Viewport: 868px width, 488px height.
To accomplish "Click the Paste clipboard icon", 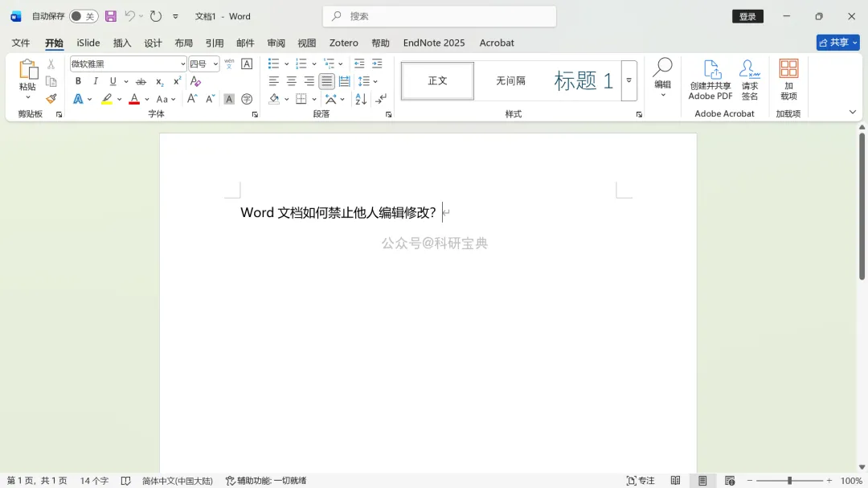I will [x=27, y=70].
